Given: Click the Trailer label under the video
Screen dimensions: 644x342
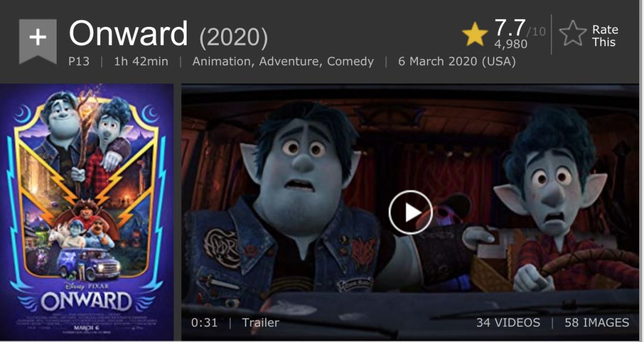Looking at the screenshot, I should point(261,323).
